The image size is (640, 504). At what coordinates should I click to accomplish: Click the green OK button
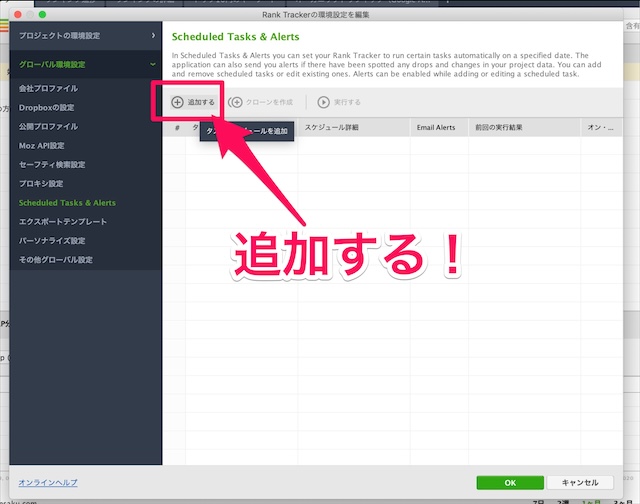pos(510,483)
